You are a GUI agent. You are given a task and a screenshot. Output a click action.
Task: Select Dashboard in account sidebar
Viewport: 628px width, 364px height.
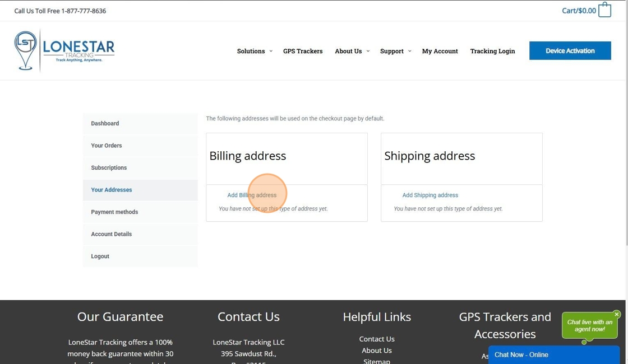pyautogui.click(x=140, y=124)
